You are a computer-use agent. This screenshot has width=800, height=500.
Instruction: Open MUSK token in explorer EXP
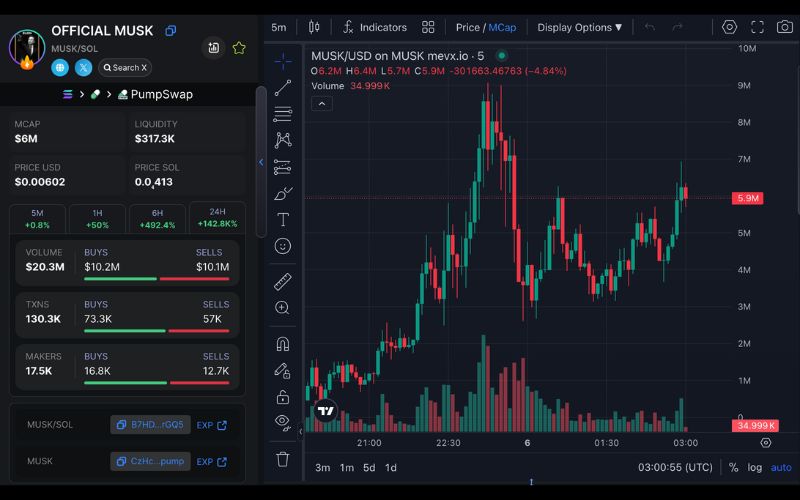[212, 462]
